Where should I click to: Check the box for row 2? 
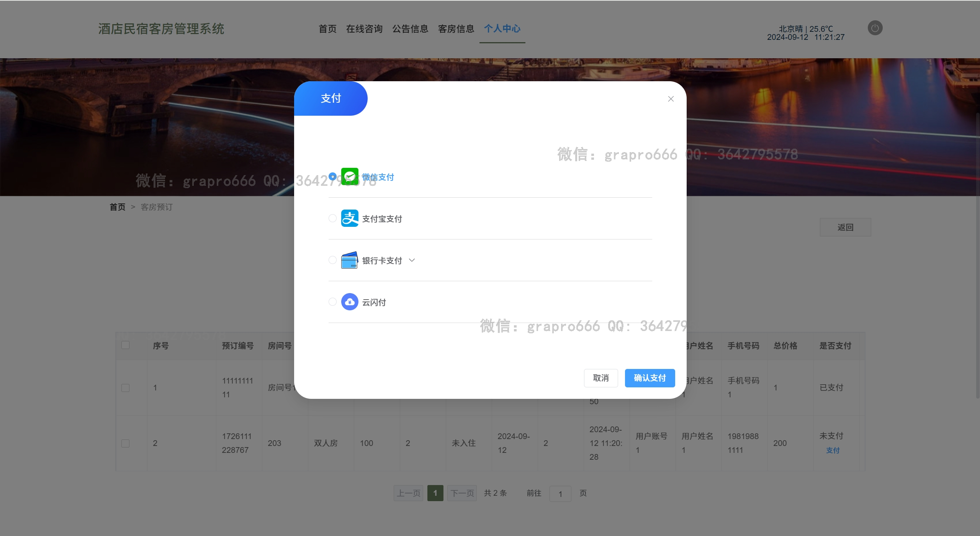[125, 443]
